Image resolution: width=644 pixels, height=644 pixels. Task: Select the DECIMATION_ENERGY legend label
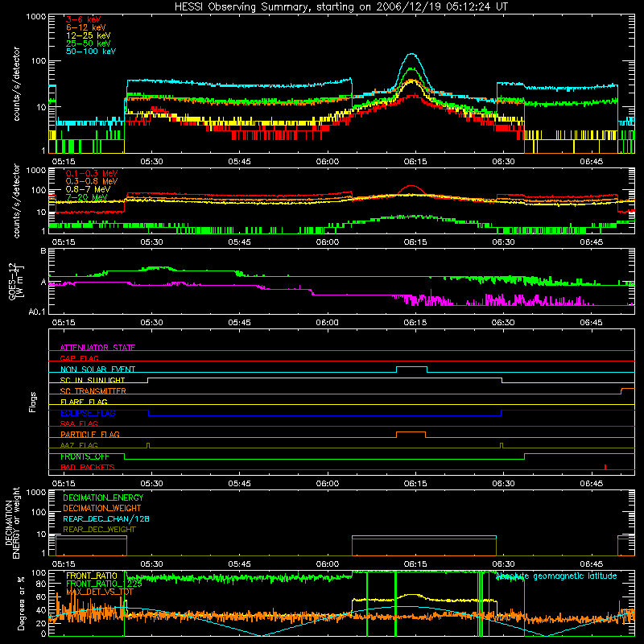click(103, 497)
